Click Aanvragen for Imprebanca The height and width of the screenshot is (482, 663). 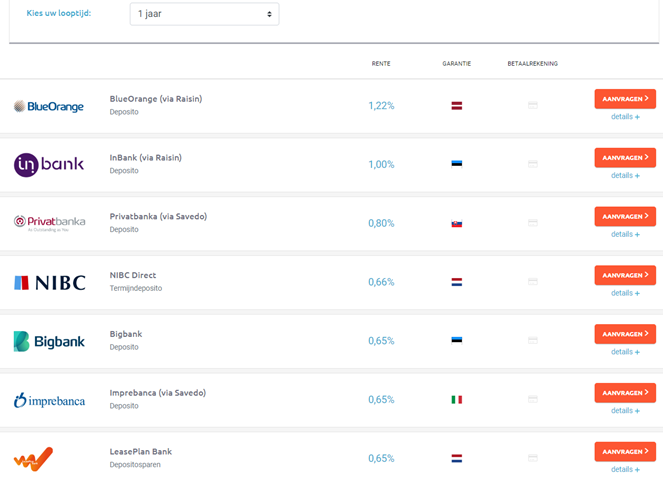(x=625, y=393)
